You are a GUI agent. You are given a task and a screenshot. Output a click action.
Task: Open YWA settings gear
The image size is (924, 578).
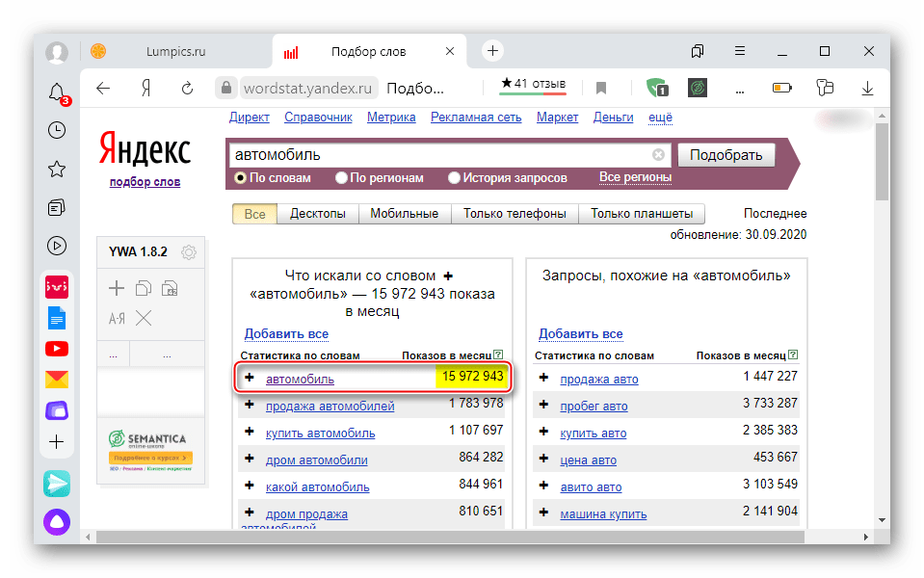click(x=189, y=252)
